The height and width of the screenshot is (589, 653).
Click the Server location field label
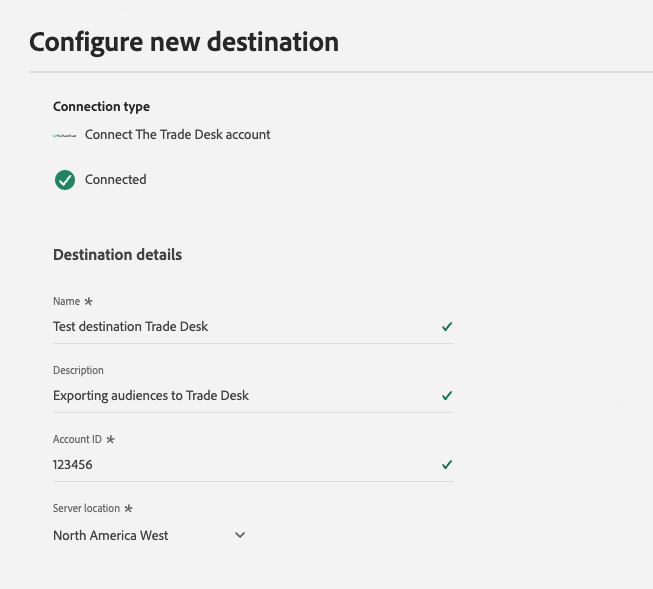tap(86, 509)
